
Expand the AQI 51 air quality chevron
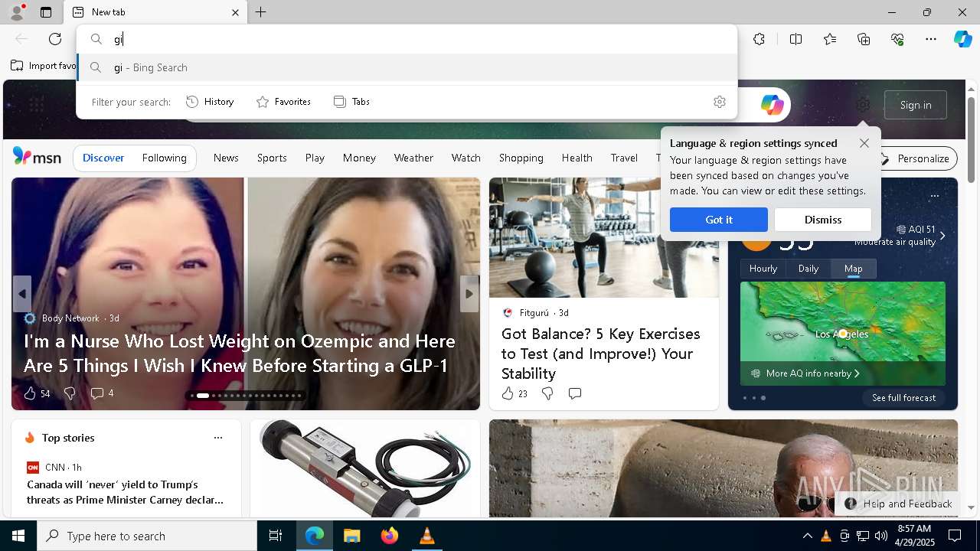(942, 236)
